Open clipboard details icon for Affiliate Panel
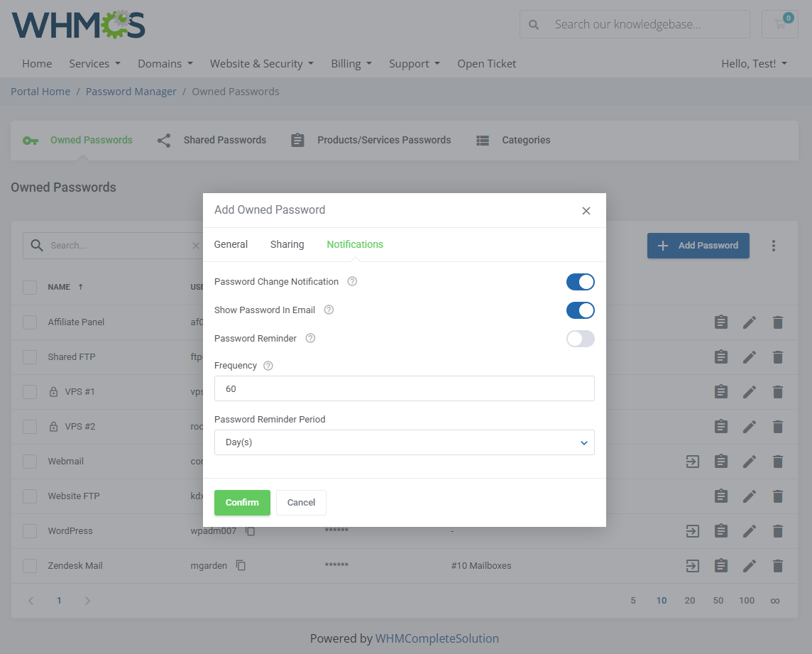Image resolution: width=812 pixels, height=654 pixels. [x=721, y=322]
